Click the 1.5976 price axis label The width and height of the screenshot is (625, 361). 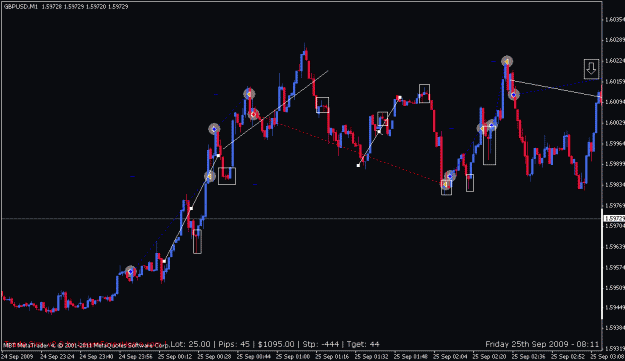click(x=615, y=205)
